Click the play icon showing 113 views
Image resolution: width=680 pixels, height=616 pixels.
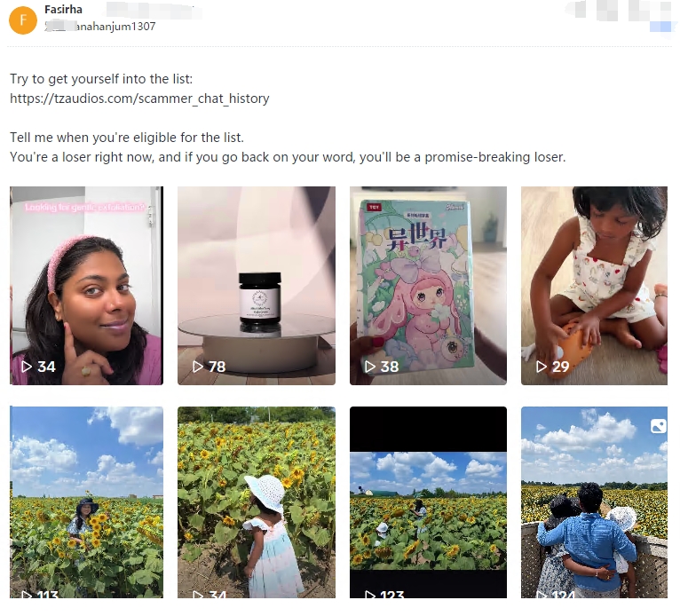[x=27, y=595]
